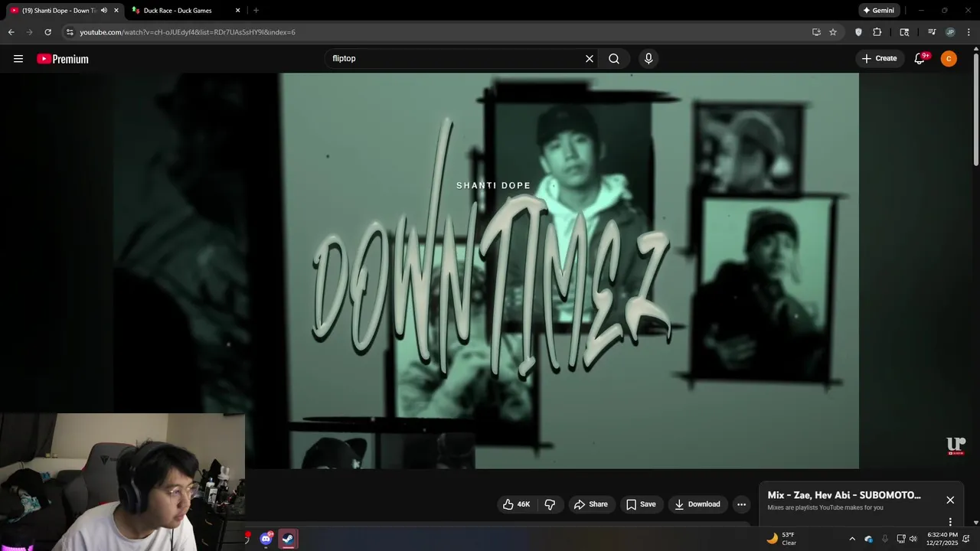Close the Mix playlist panel
Image resolution: width=980 pixels, height=551 pixels.
pyautogui.click(x=950, y=500)
